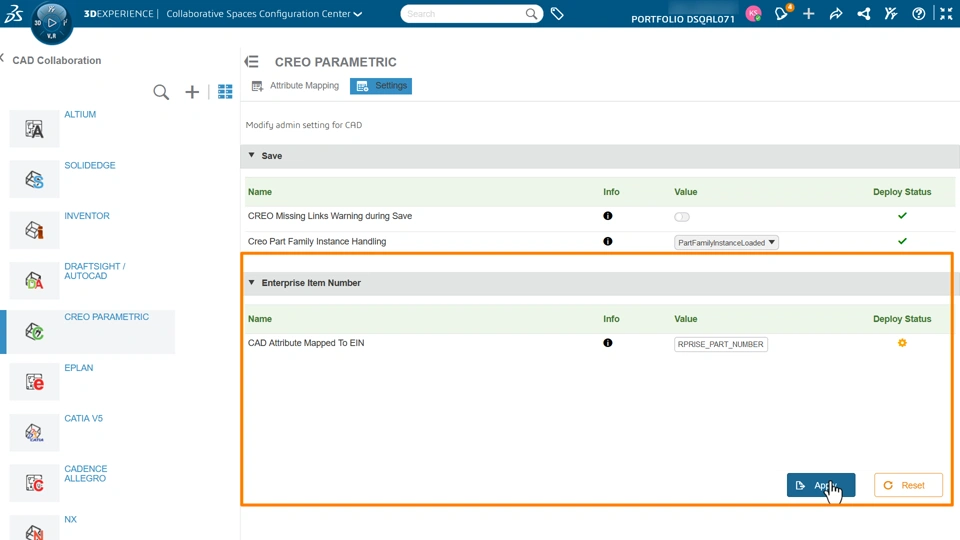The image size is (960, 540).
Task: Click the Reset button
Action: coord(909,485)
